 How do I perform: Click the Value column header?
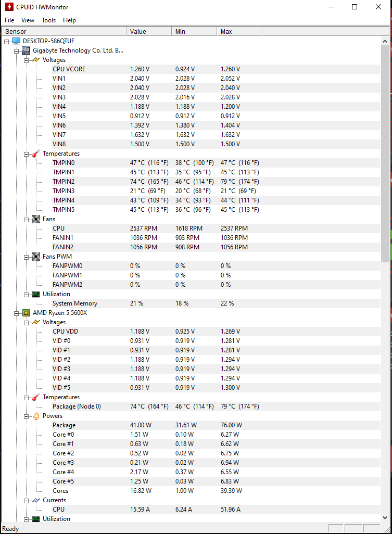[x=149, y=31]
